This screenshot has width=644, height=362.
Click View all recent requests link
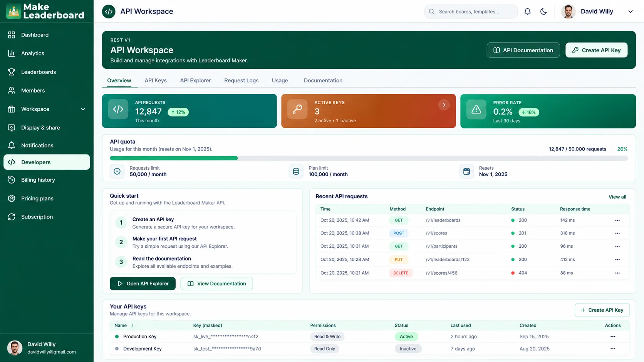617,197
